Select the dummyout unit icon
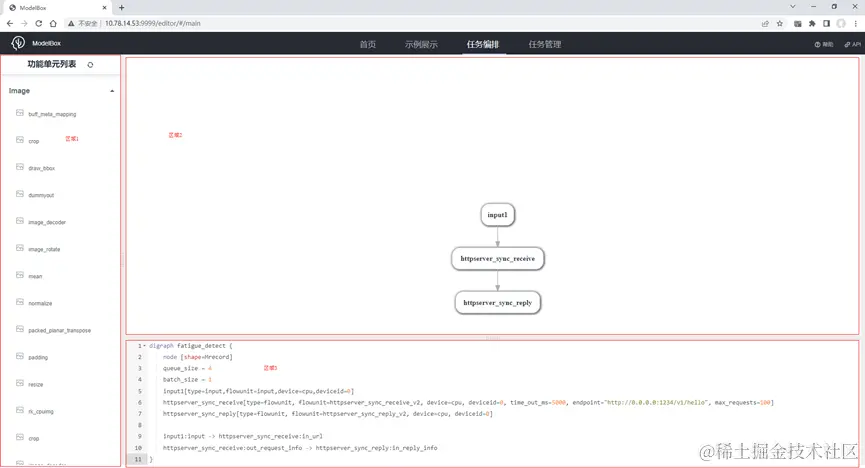The image size is (865, 468). [20, 194]
